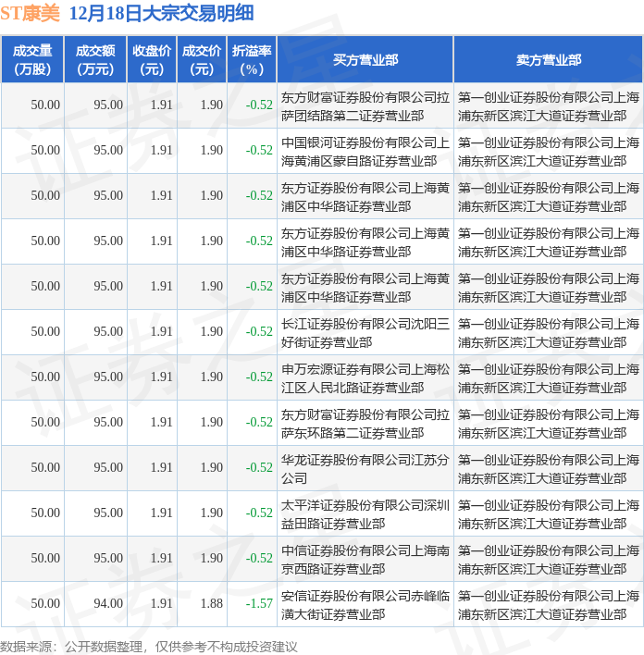This screenshot has height=655, width=644.
Task: Click closing price 1.91 in 太平洋证券 row
Action: 162,513
